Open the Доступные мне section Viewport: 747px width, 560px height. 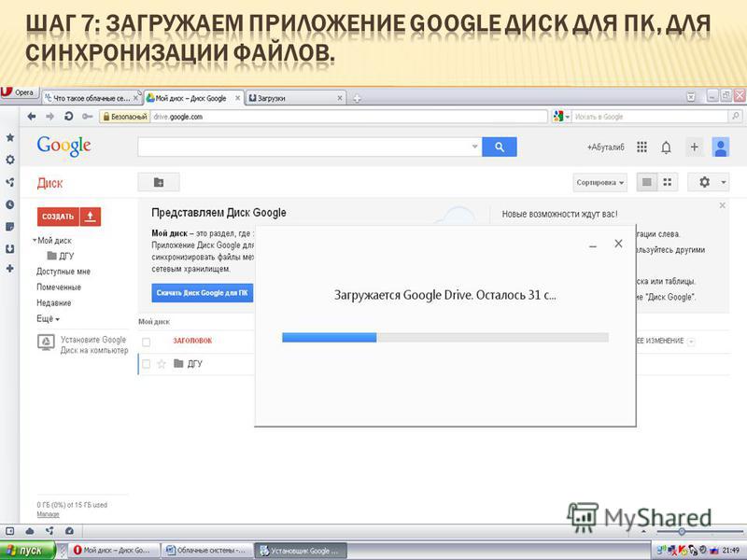click(x=63, y=272)
